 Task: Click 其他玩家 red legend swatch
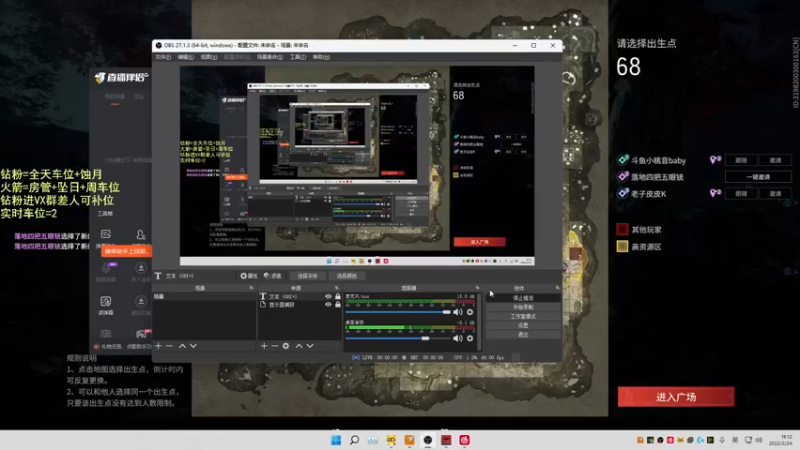click(622, 230)
